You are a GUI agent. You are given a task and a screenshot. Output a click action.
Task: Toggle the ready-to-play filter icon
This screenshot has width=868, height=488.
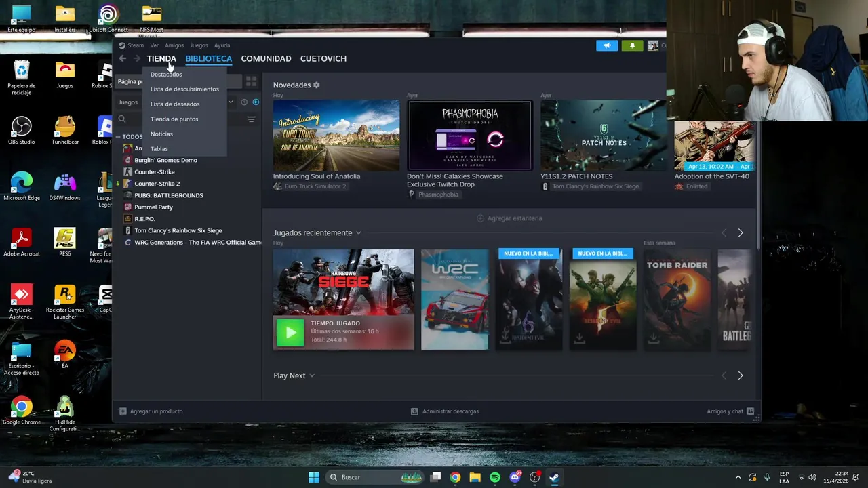256,102
